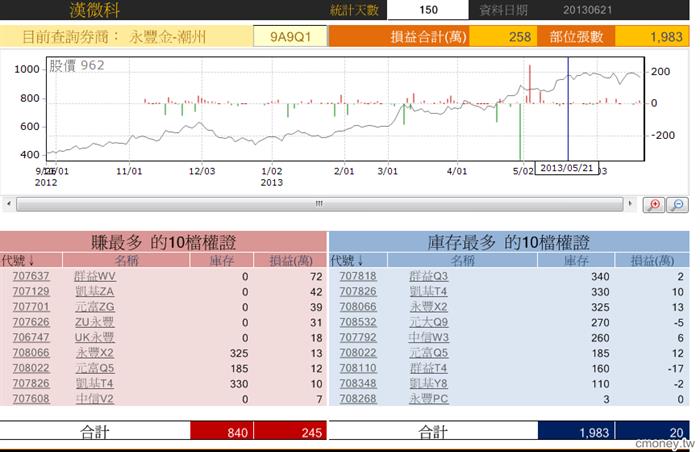Open warrant code 708532 link
The height and width of the screenshot is (452, 700).
click(x=358, y=322)
